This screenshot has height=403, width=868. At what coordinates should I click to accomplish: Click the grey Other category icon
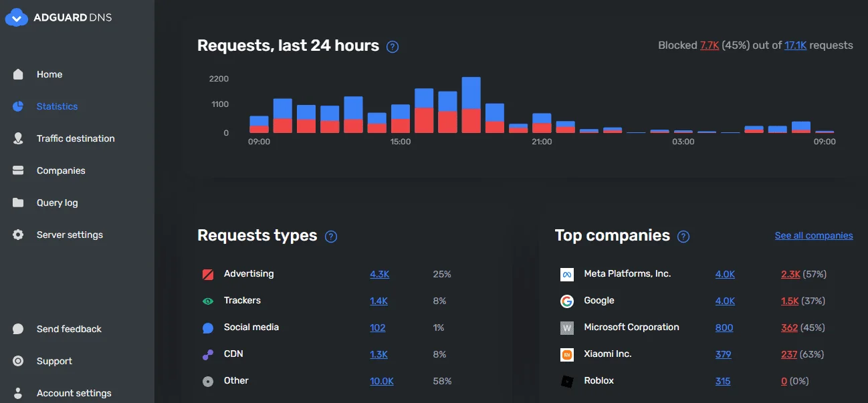[208, 381]
